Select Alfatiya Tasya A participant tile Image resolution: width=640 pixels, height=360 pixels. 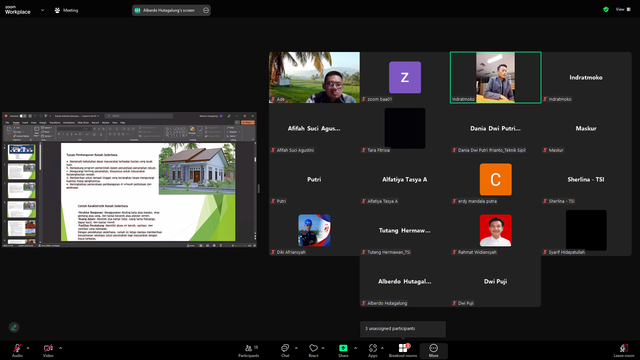coord(405,179)
